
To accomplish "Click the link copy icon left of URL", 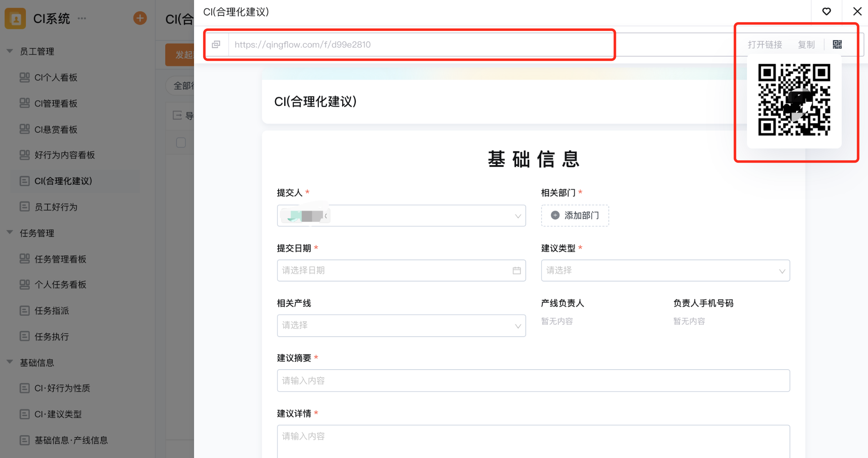I will [216, 44].
